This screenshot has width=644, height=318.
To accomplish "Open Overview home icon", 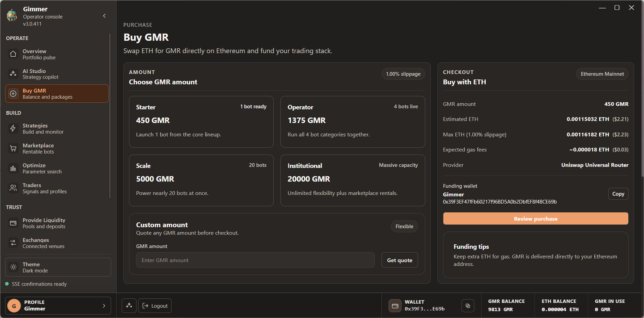I will coord(13,54).
